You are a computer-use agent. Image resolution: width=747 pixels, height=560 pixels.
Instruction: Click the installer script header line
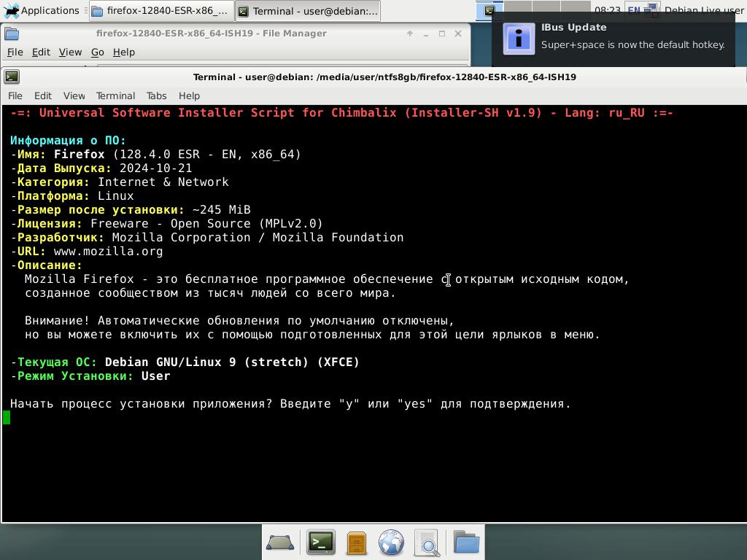(x=341, y=113)
